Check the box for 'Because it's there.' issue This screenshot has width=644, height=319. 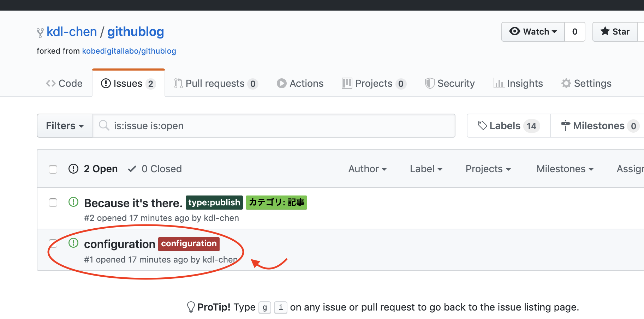pos(53,203)
